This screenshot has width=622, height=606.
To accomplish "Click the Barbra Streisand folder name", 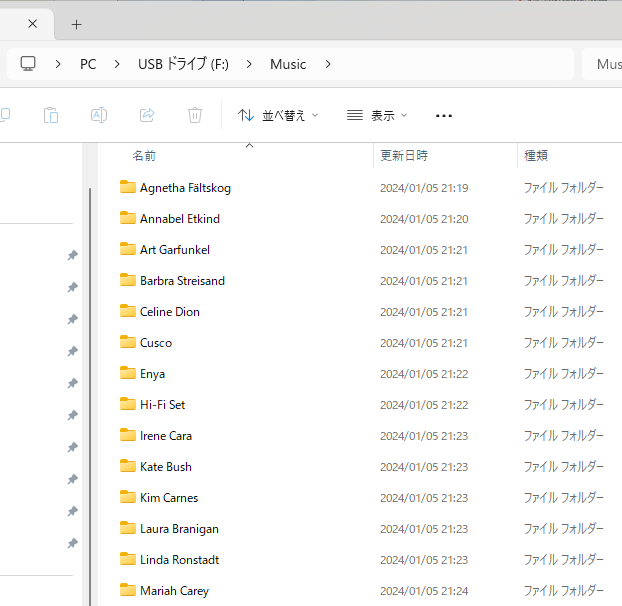I will tap(182, 281).
